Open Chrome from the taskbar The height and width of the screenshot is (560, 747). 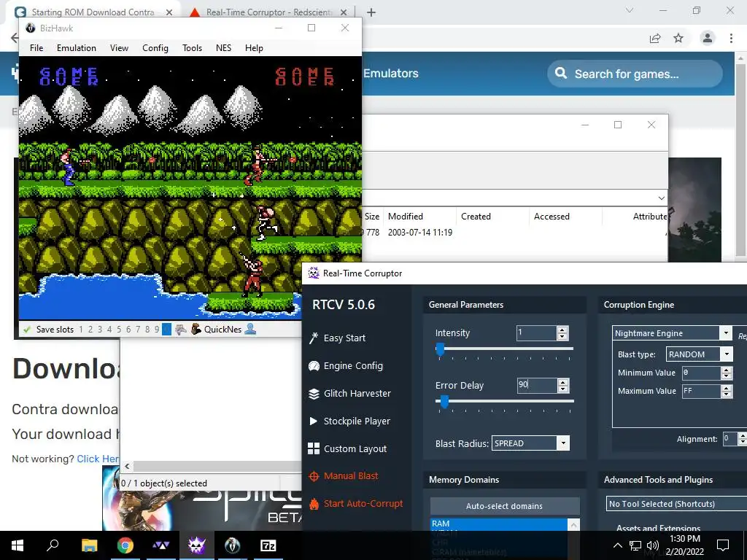[125, 545]
